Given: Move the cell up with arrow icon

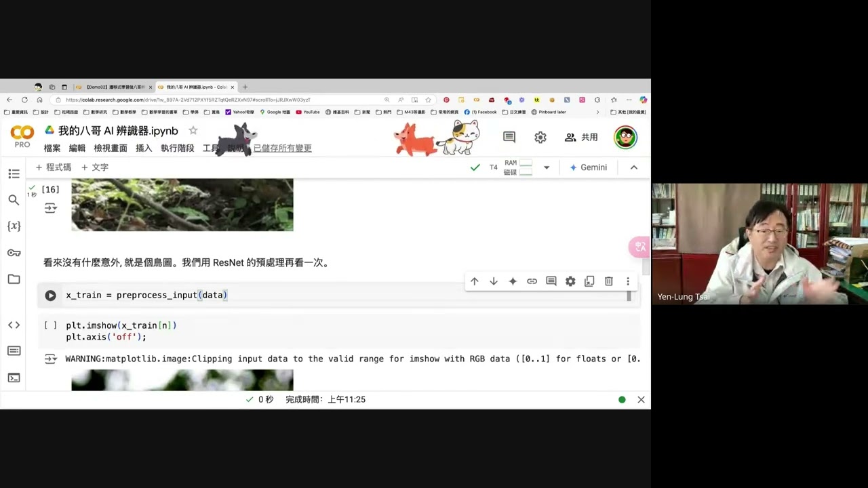Looking at the screenshot, I should pos(475,281).
